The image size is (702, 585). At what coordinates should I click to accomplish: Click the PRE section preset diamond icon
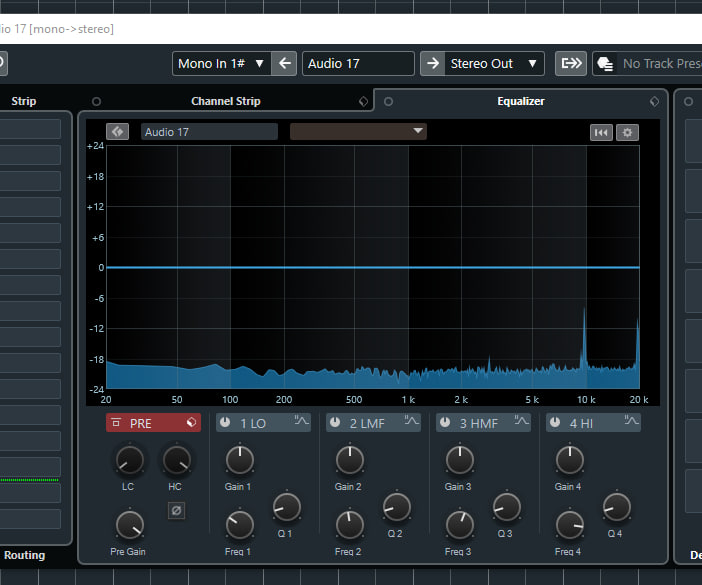coord(191,422)
